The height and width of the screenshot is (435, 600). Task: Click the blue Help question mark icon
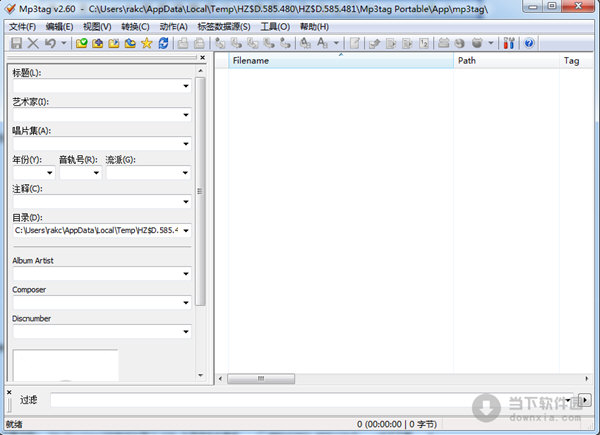pos(529,43)
